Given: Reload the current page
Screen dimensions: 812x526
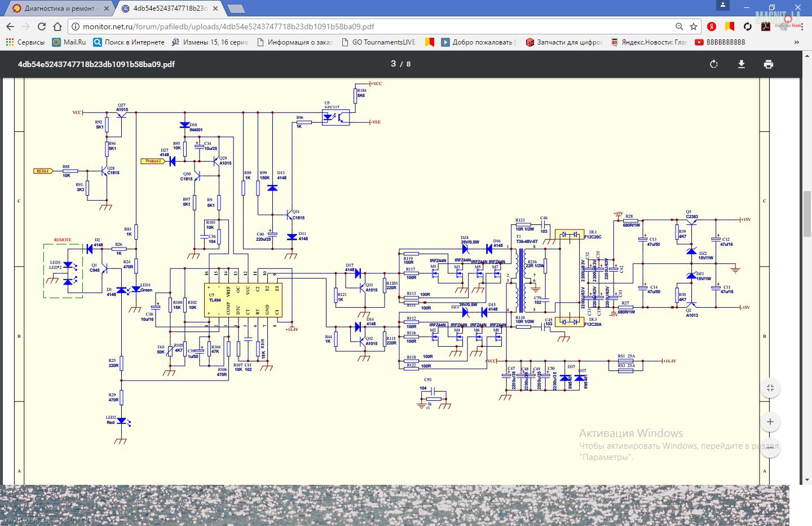Looking at the screenshot, I should [x=41, y=26].
